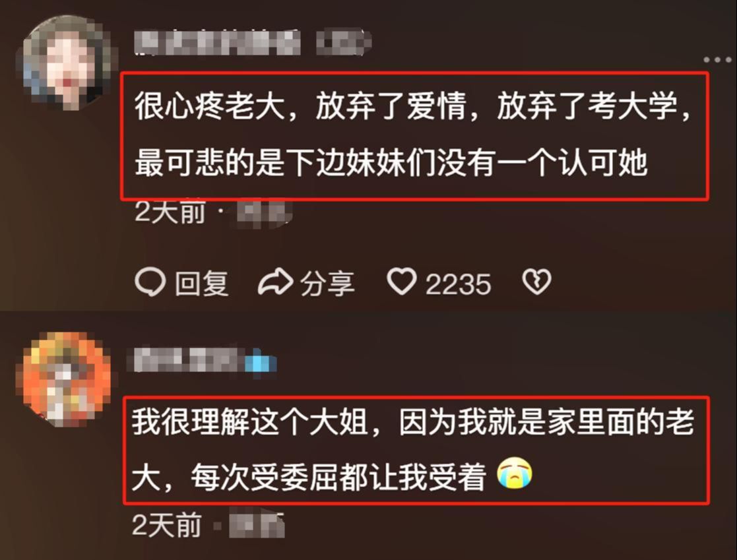Viewport: 737px width, 560px height.
Task: Open the second commenter's orange avatar
Action: [65, 379]
